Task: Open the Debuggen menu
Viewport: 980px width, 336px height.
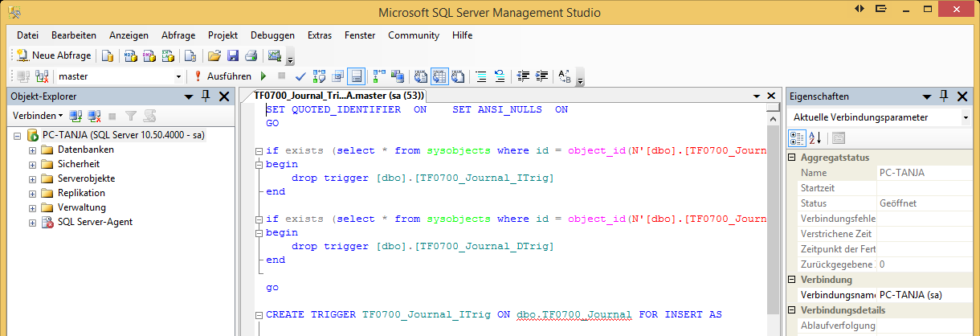Action: coord(272,35)
